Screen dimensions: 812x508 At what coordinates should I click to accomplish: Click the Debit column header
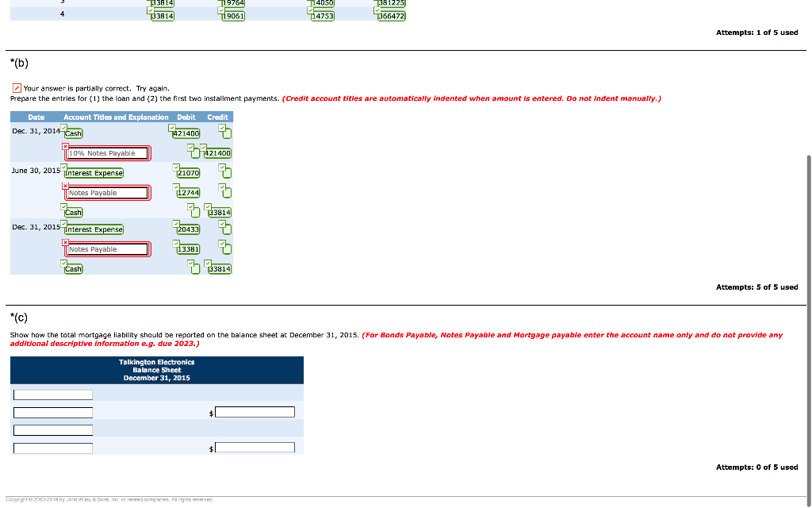point(186,117)
